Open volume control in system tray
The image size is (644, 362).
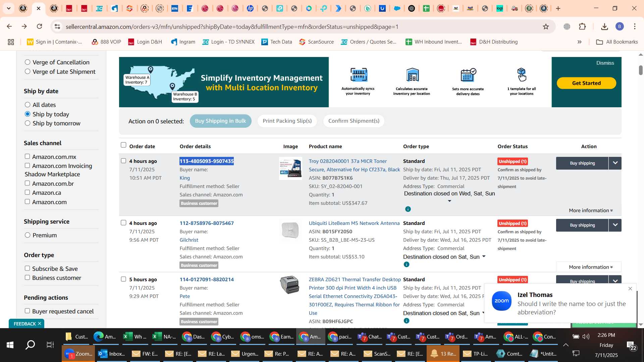point(586,337)
